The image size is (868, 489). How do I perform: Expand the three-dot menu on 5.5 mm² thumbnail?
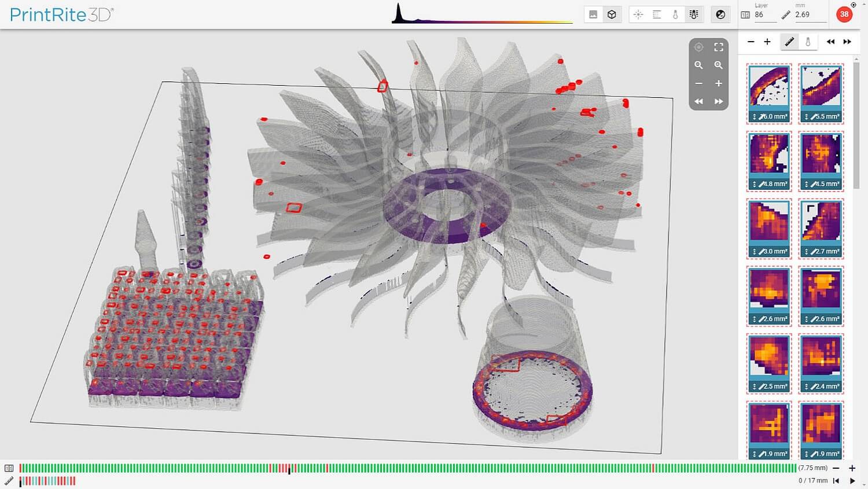[807, 116]
